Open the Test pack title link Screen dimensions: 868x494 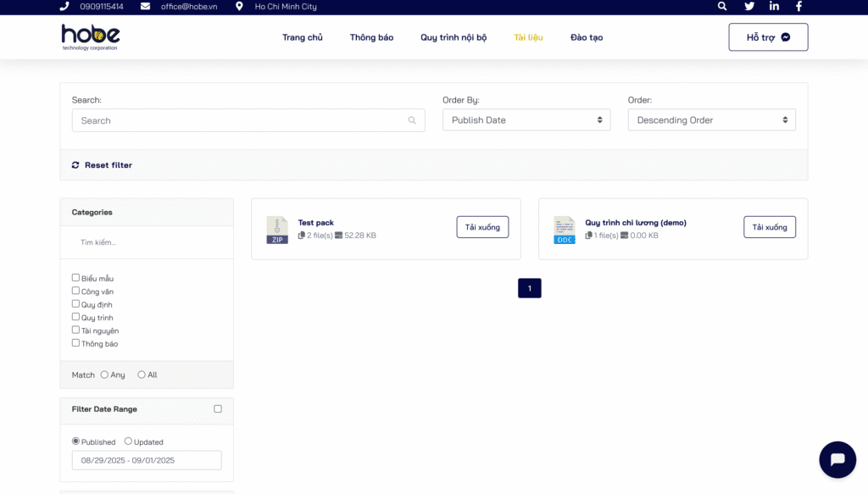316,222
